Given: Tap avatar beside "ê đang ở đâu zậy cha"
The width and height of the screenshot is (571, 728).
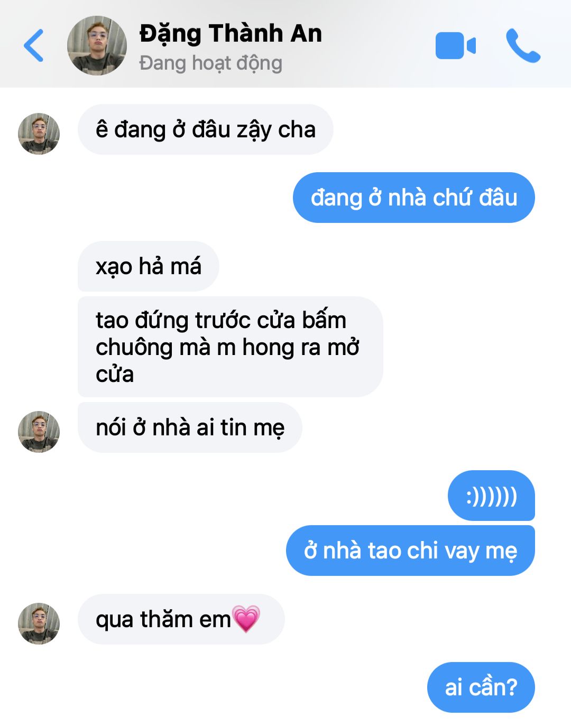Looking at the screenshot, I should [39, 134].
